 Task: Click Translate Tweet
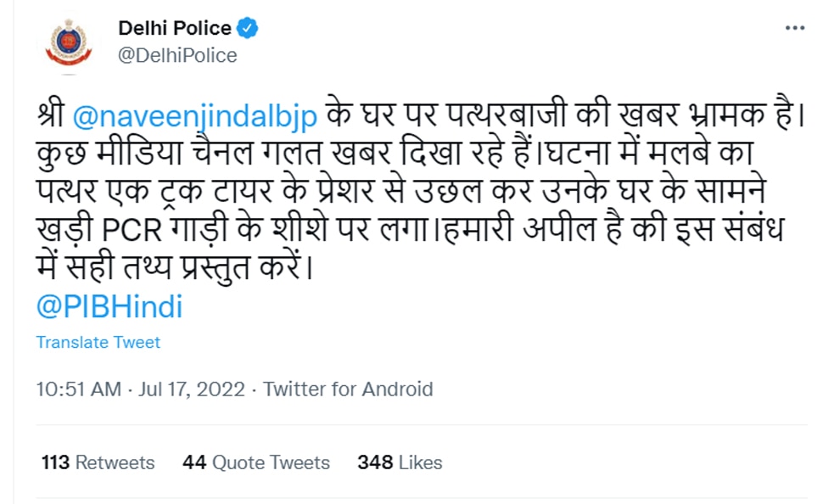[98, 342]
